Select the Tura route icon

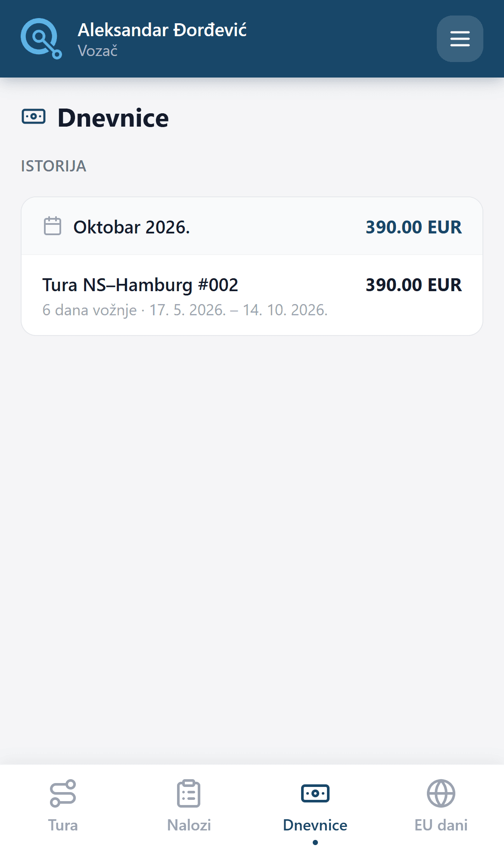click(63, 793)
